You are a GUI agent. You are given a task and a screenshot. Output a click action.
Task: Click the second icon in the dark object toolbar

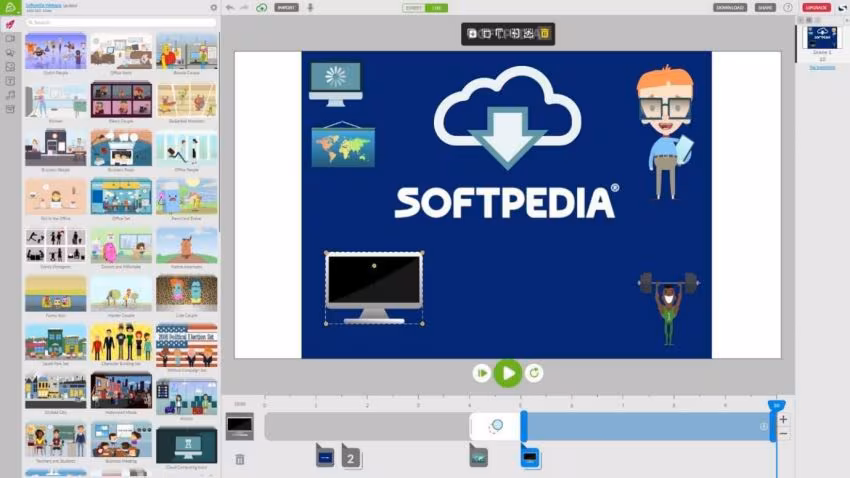coord(486,34)
